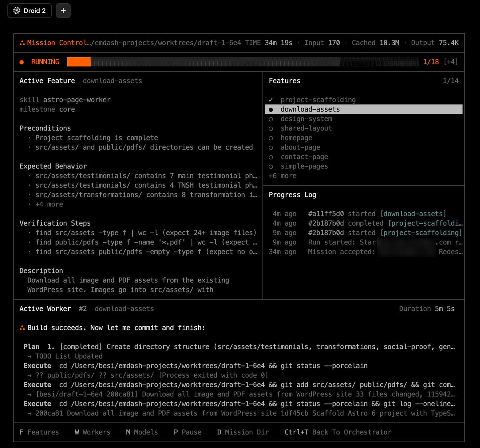Select the homepage feature

(296, 138)
